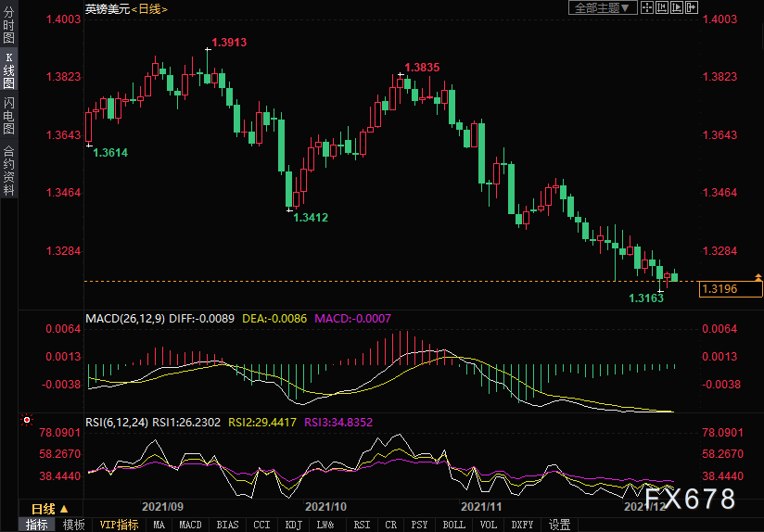This screenshot has width=764, height=532.
Task: Select the 指标 tab in the bottom bar
Action: point(37,525)
